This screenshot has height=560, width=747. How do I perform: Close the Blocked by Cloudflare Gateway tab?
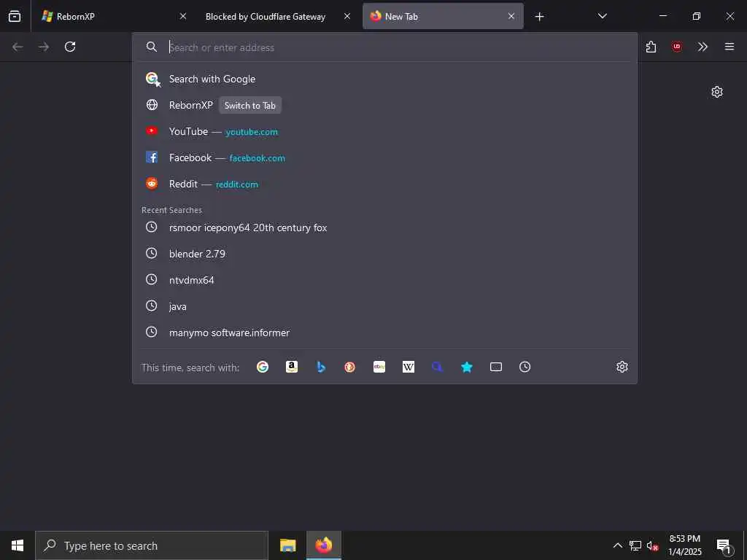click(347, 16)
